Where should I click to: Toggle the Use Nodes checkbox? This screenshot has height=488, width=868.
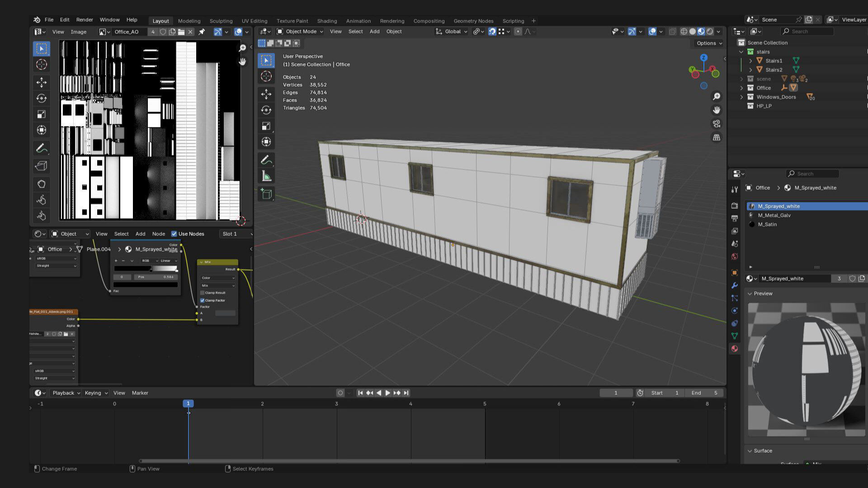click(174, 234)
